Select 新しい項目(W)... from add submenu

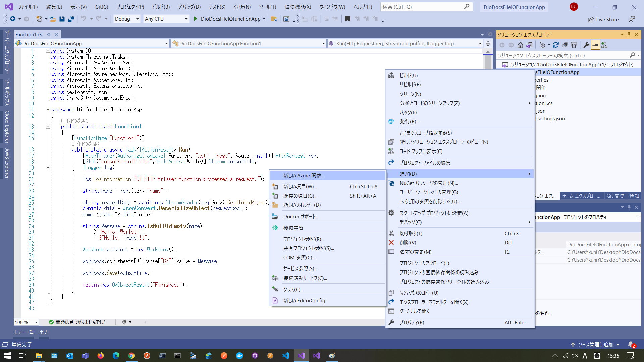[327, 187]
